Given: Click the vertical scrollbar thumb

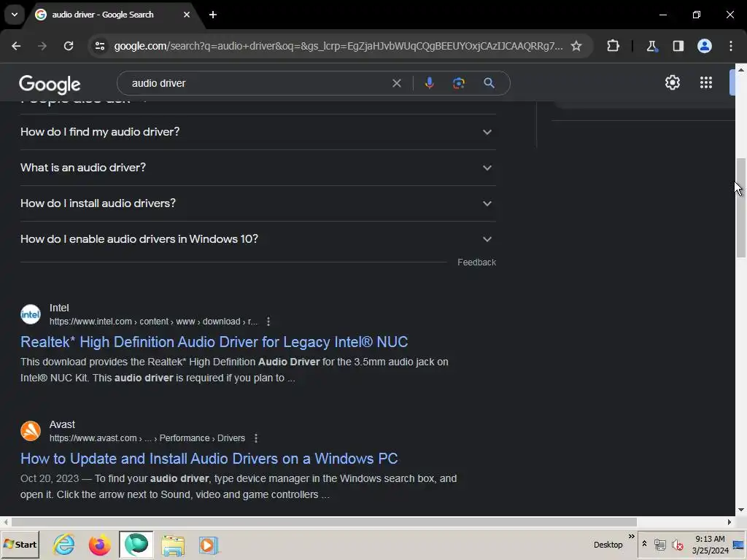Looking at the screenshot, I should tap(741, 208).
